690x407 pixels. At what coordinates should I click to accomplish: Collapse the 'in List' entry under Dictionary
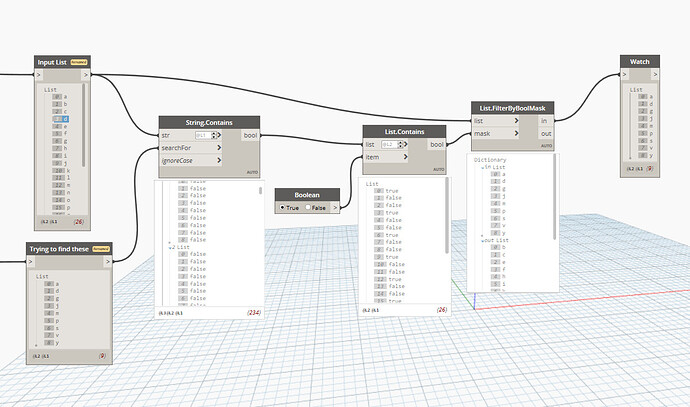tap(483, 168)
